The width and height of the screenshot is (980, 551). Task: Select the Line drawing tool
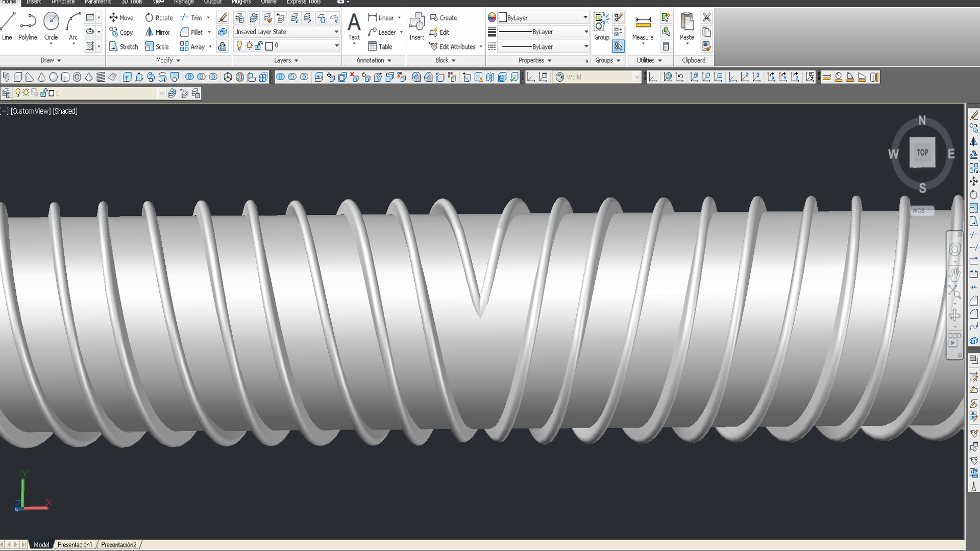click(x=7, y=27)
